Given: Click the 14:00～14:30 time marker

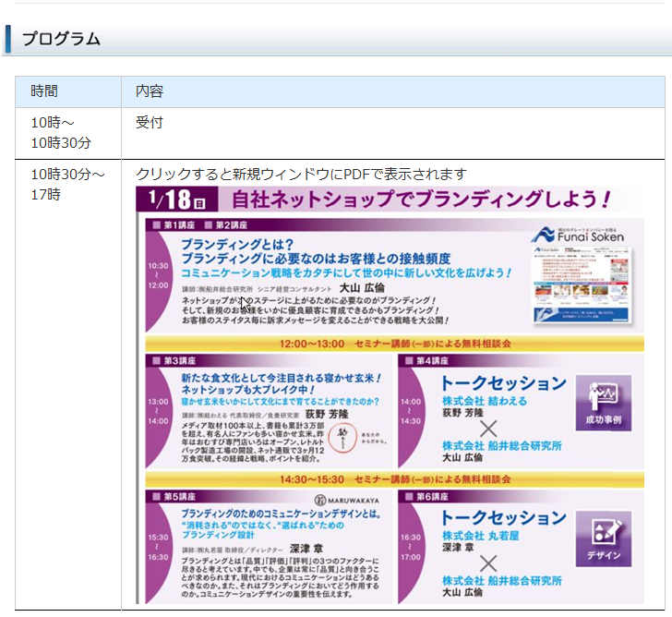Looking at the screenshot, I should (411, 411).
